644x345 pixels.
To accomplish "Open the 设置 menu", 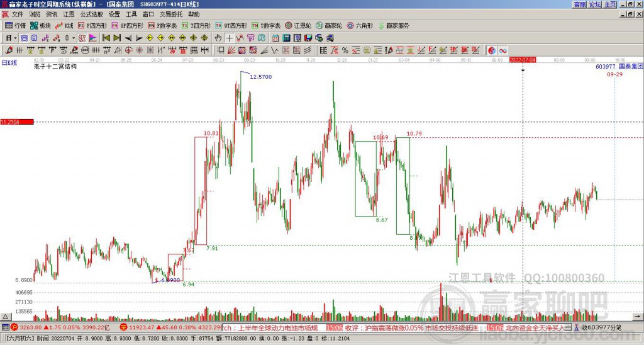I will pyautogui.click(x=114, y=14).
